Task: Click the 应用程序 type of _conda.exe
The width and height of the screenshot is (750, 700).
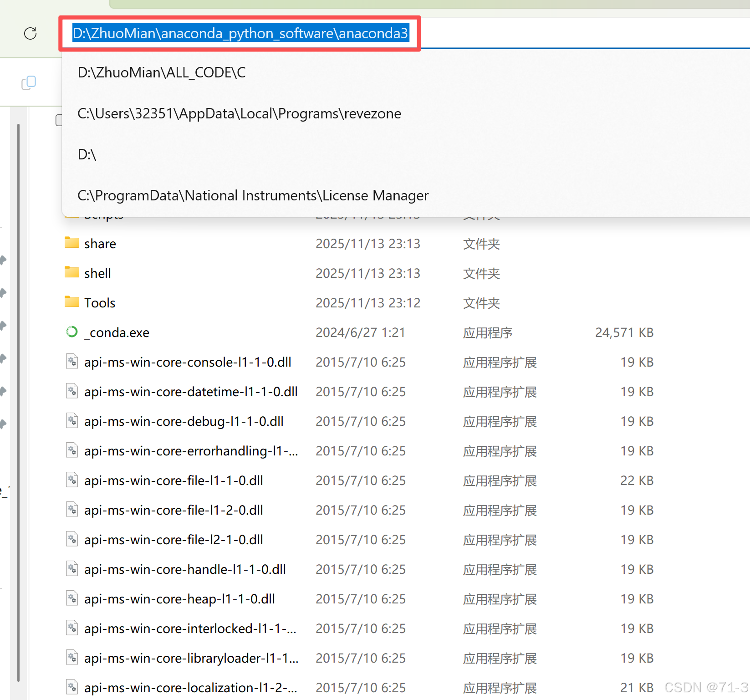Action: (488, 333)
